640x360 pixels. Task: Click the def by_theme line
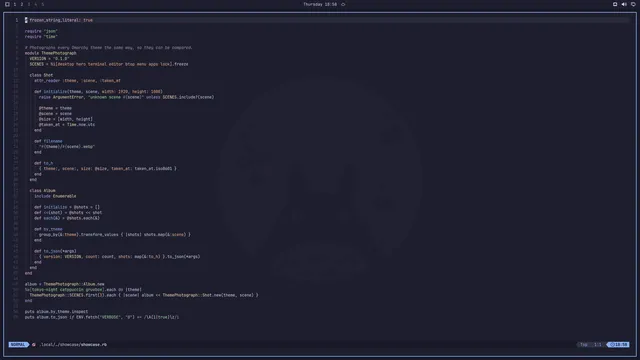48,229
